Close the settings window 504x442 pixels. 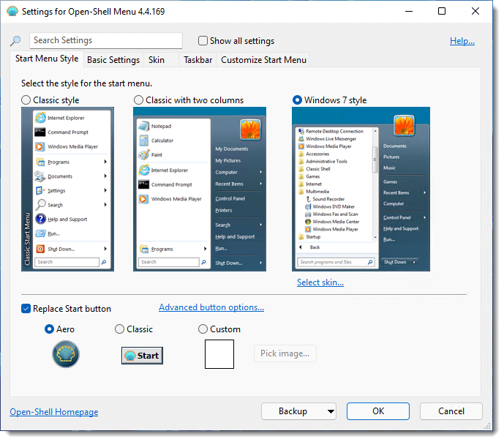point(475,11)
